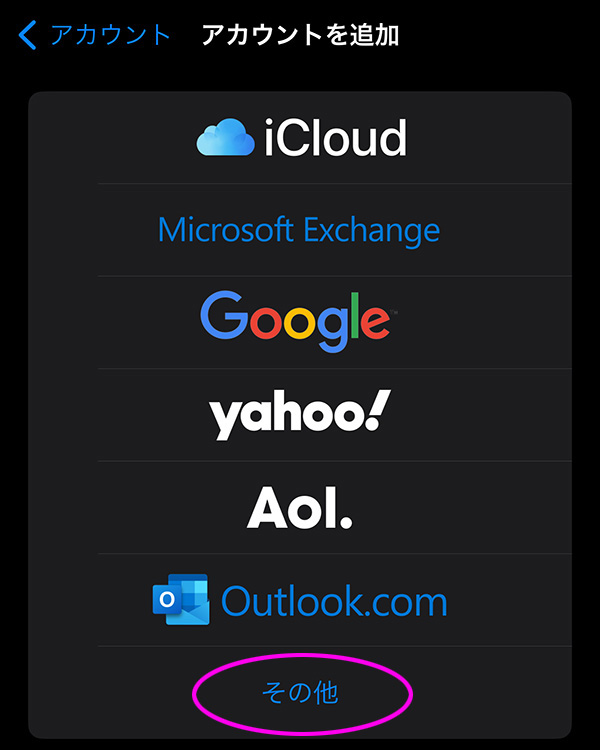Select Microsoft Exchange account type
Screen dimensions: 600x750
(299, 230)
